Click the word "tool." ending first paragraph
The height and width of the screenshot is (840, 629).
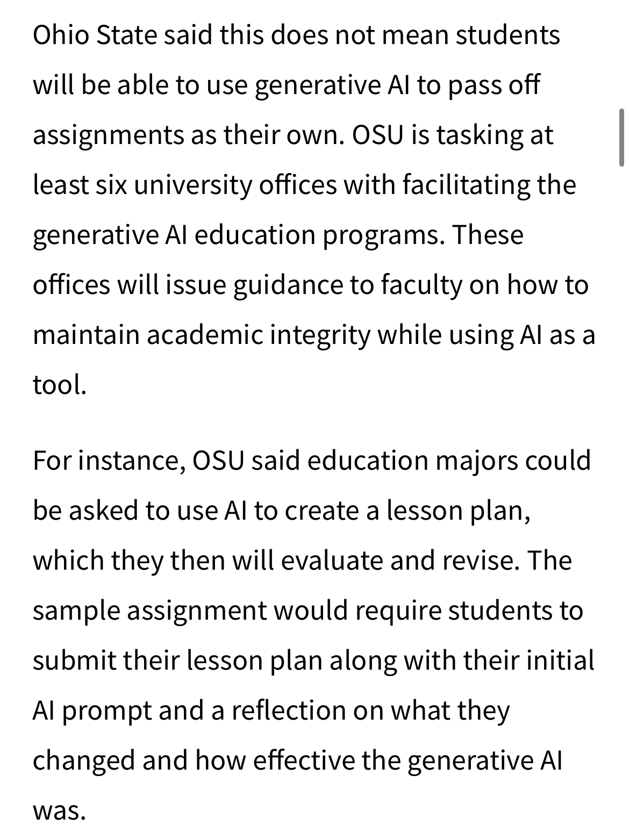pyautogui.click(x=60, y=384)
